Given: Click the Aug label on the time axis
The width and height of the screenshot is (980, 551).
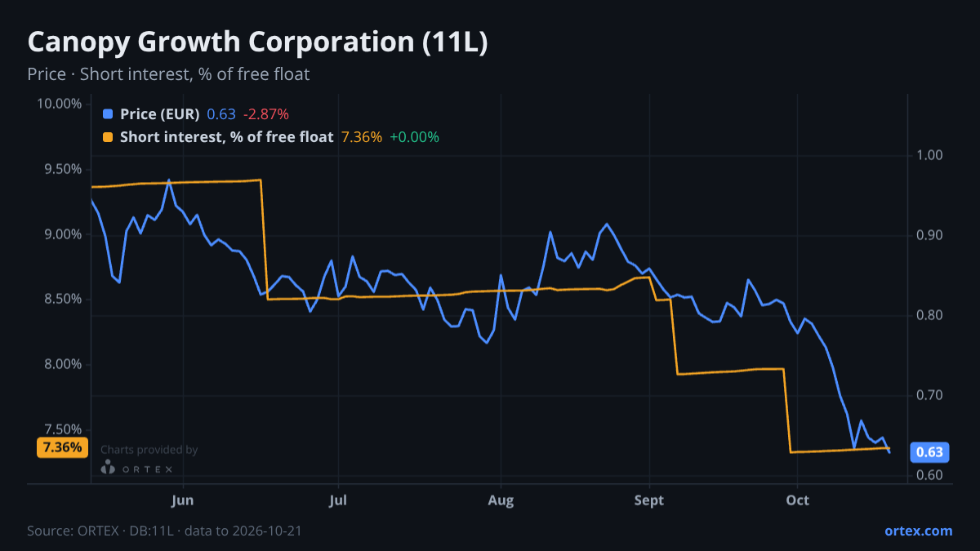Looking at the screenshot, I should [501, 500].
